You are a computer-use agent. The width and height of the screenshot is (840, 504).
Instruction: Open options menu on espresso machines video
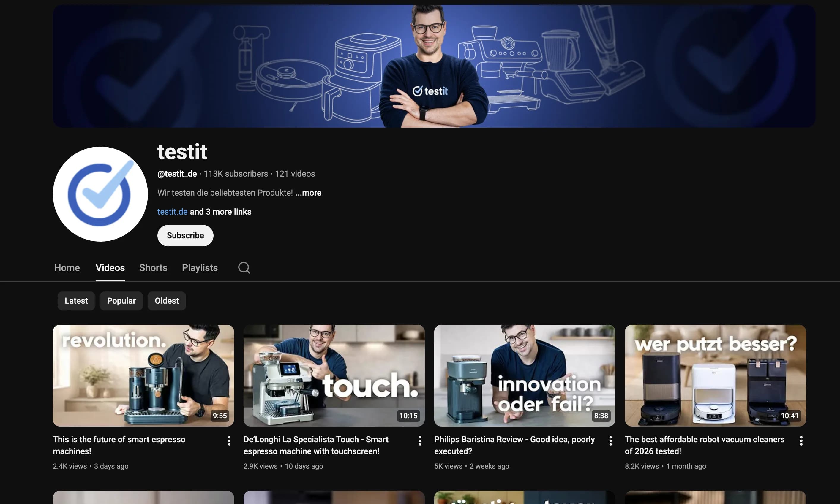[229, 440]
